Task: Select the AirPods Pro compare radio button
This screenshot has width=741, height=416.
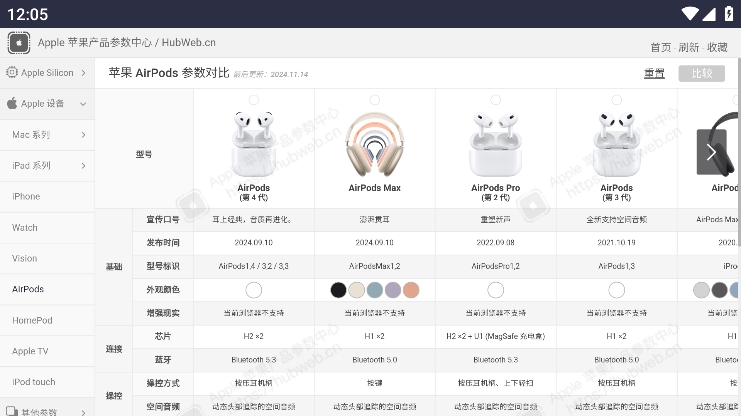Action: pos(495,100)
